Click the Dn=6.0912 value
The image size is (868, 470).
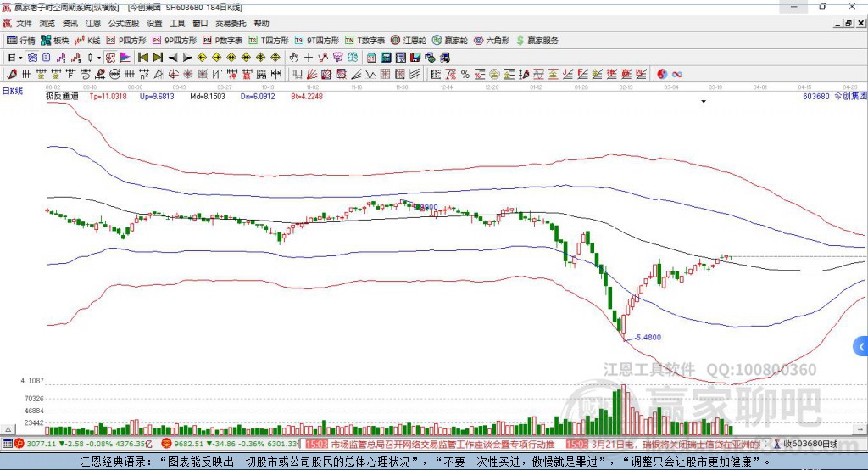pos(258,96)
